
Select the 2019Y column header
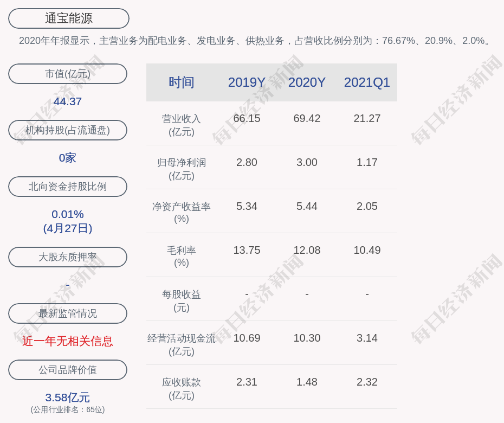(247, 82)
